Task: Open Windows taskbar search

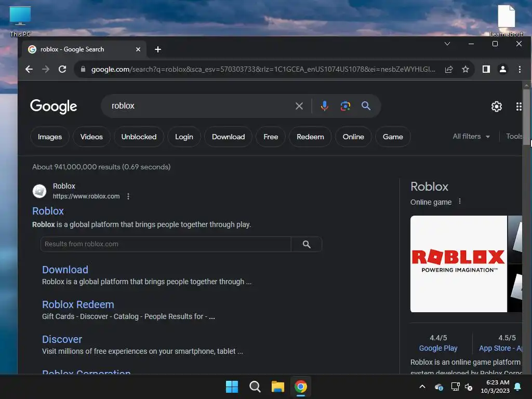Action: pos(255,387)
